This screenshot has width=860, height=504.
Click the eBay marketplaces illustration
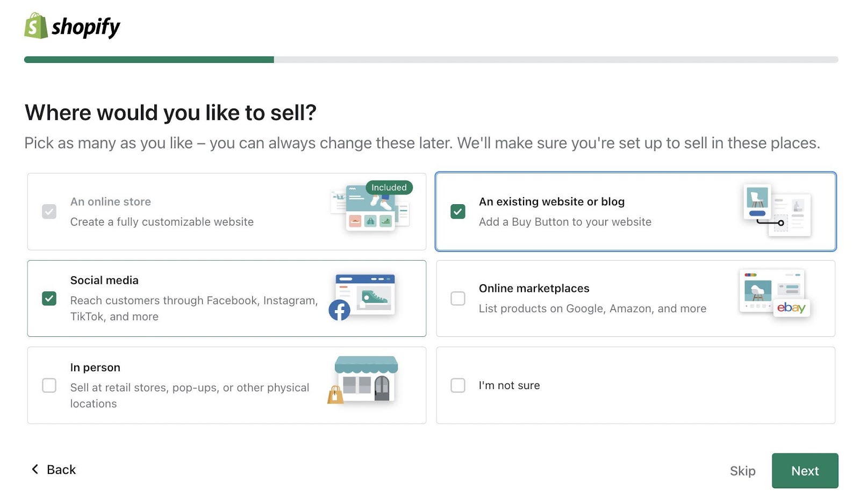(774, 293)
